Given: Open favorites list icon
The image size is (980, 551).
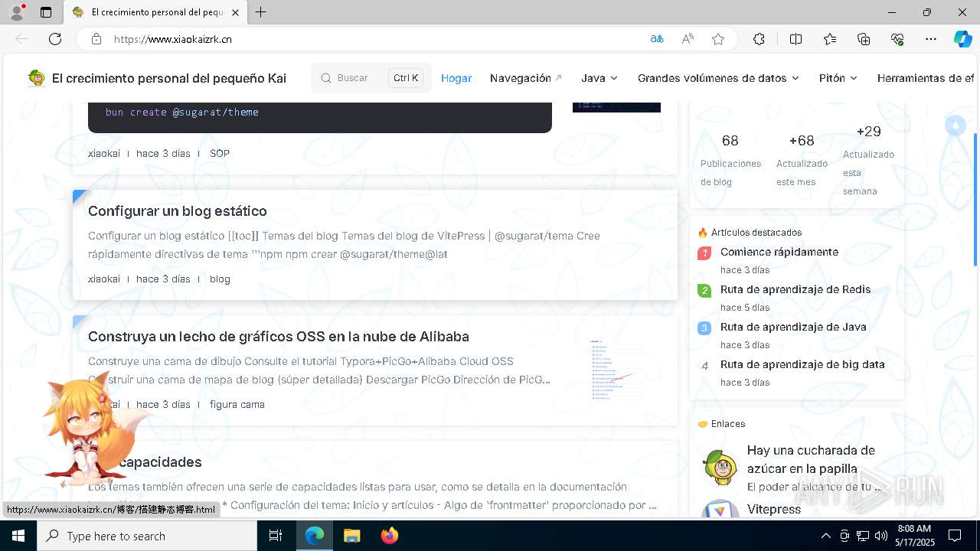Looking at the screenshot, I should click(830, 39).
